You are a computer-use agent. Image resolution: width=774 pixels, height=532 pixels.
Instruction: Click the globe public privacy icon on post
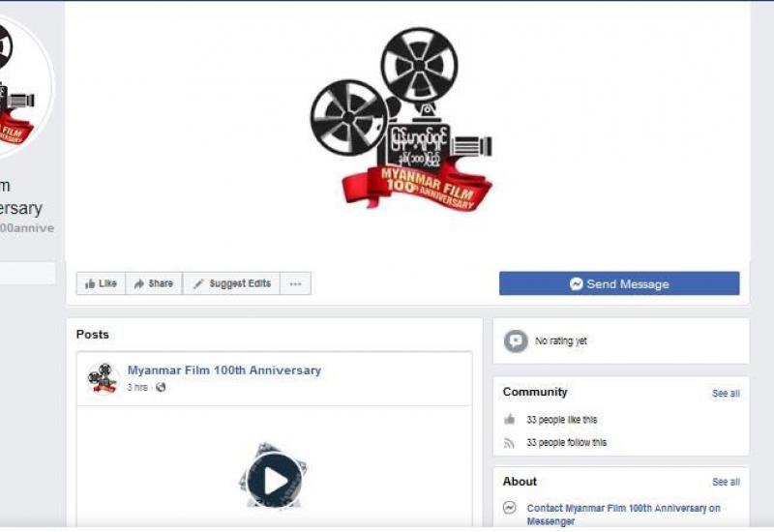[x=161, y=387]
